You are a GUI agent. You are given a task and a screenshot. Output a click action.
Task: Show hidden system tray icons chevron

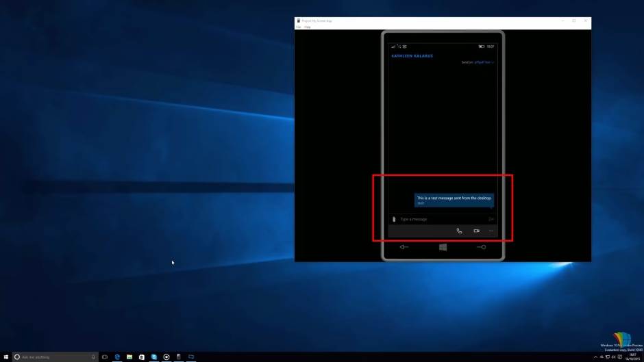(595, 357)
